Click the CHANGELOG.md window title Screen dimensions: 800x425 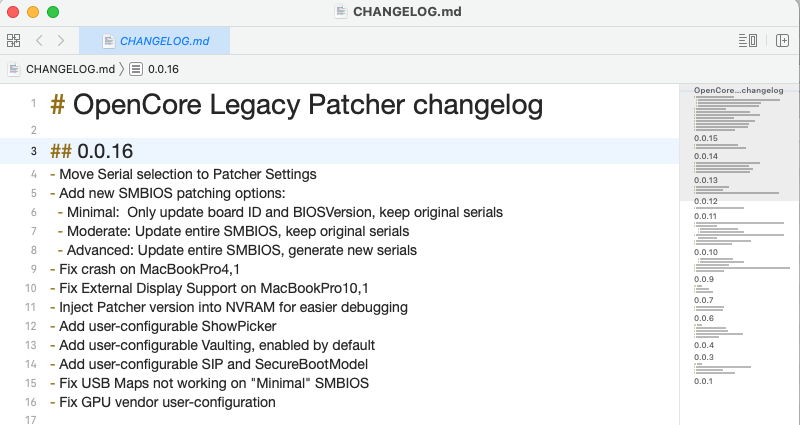pyautogui.click(x=407, y=11)
